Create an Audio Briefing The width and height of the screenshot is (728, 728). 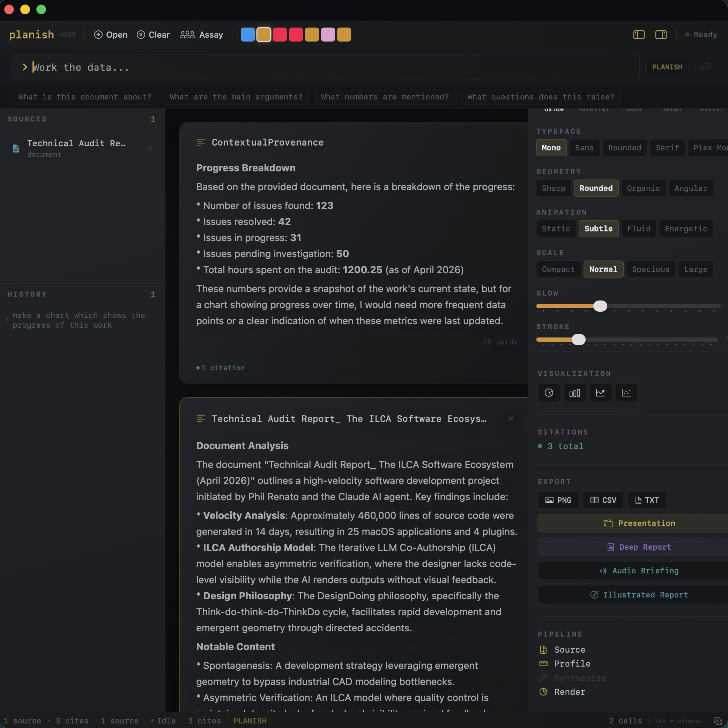[638, 571]
